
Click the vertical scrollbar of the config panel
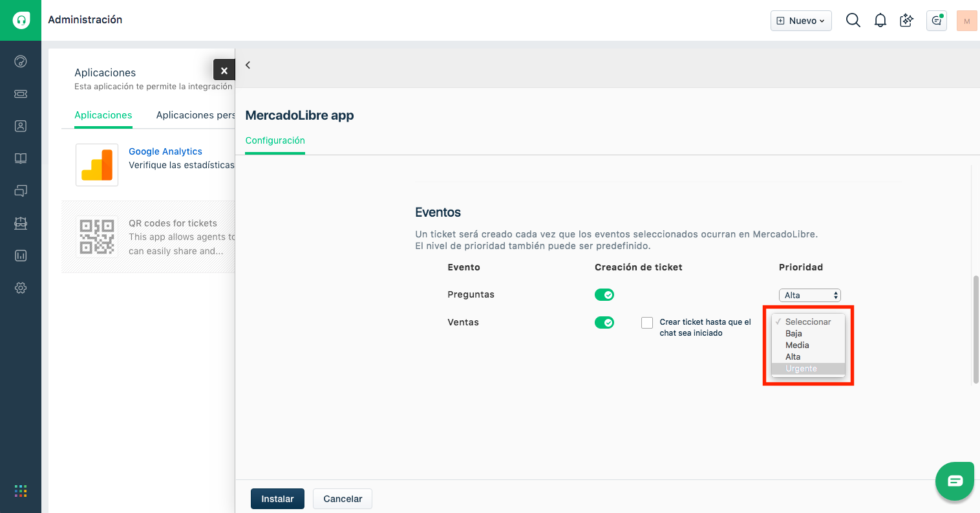pos(976,330)
